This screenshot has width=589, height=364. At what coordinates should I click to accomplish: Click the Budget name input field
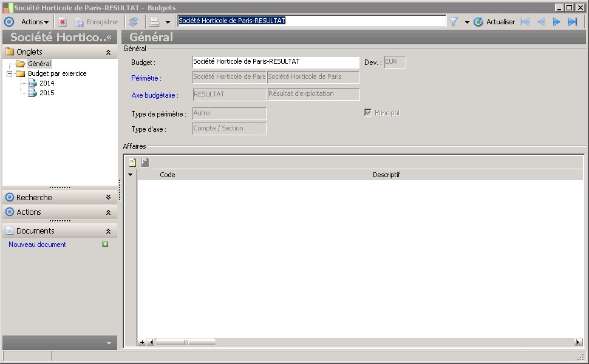click(276, 62)
